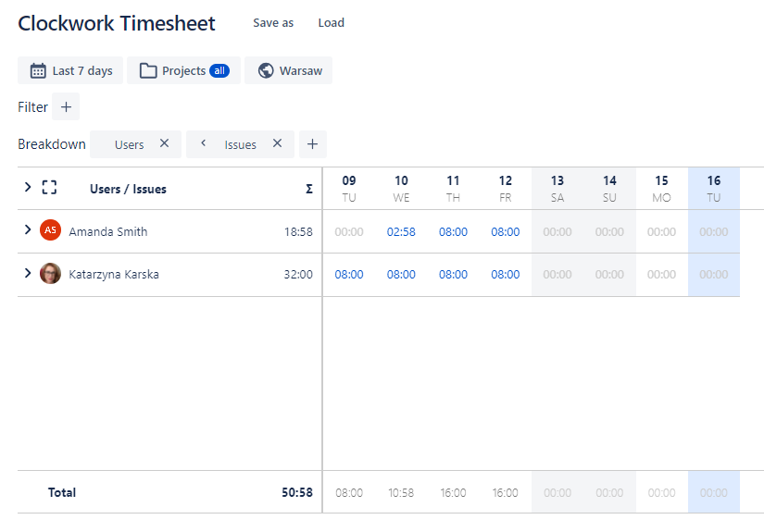Open Amanda Smith's 02:58 entry on Wednesday
This screenshot has height=532, width=764.
coord(401,232)
